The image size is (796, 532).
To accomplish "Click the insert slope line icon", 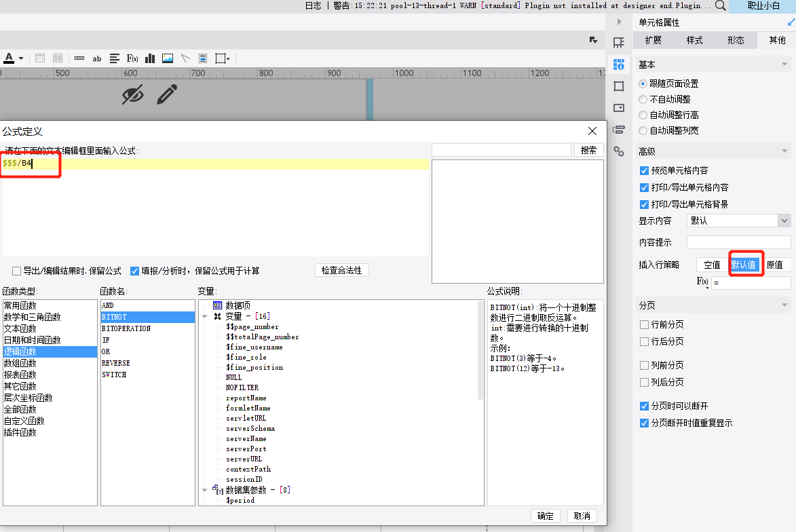I will (x=185, y=58).
